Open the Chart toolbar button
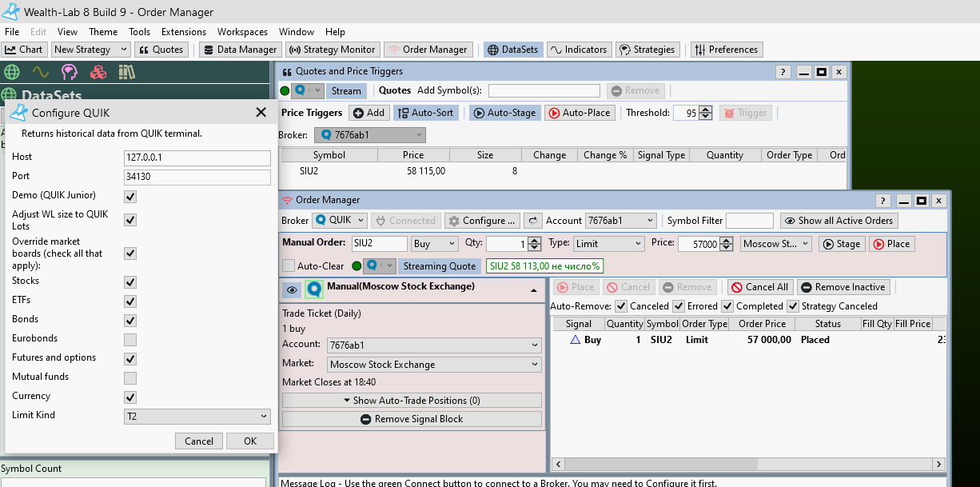 [24, 50]
